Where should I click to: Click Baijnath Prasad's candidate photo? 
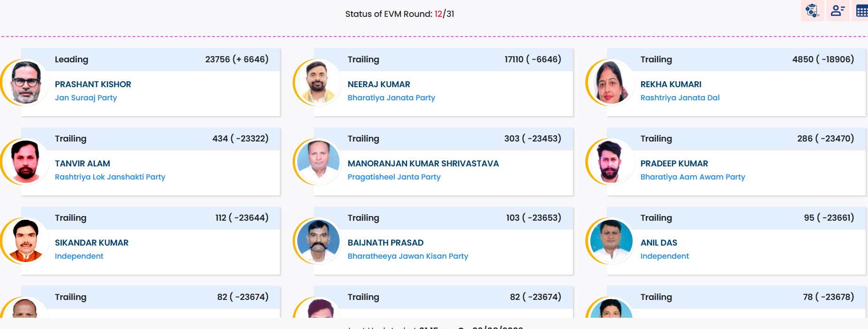tap(318, 241)
